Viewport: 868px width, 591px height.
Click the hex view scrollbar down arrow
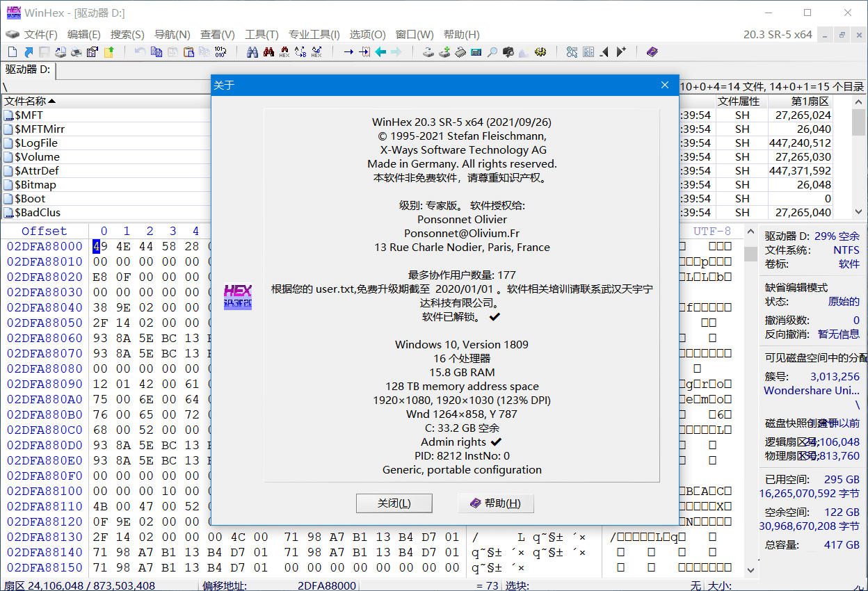tap(750, 570)
